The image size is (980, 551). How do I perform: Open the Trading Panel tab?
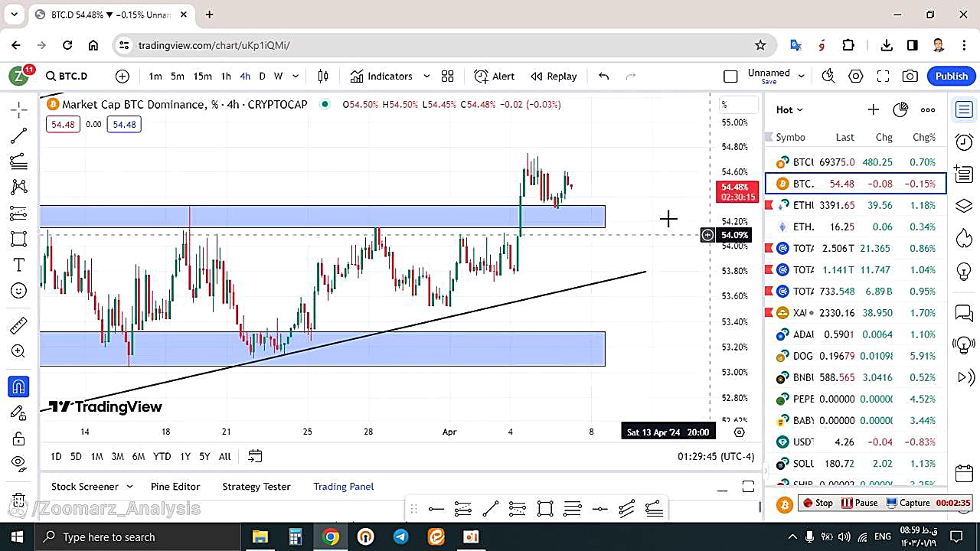(x=344, y=487)
